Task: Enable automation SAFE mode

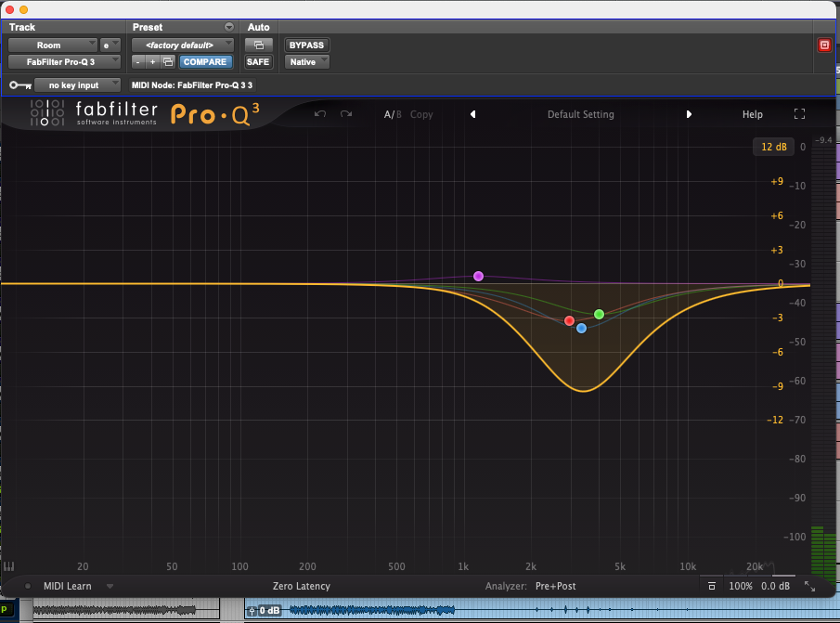Action: [258, 62]
